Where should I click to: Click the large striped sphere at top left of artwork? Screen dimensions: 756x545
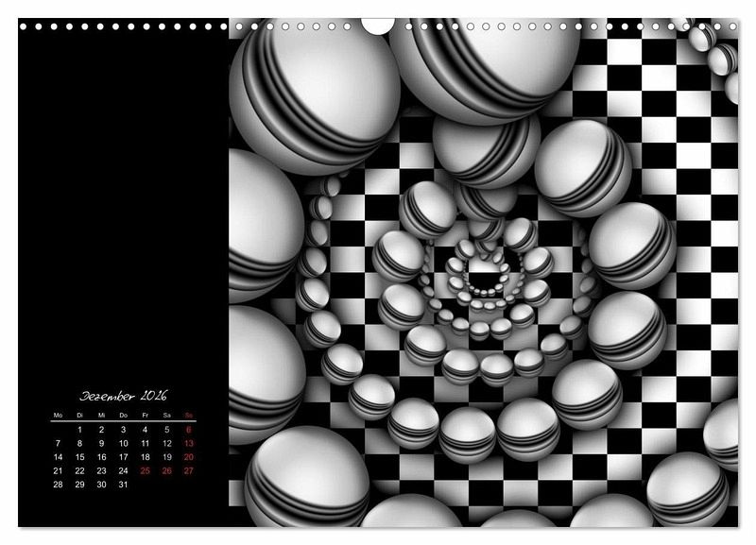pos(315,90)
